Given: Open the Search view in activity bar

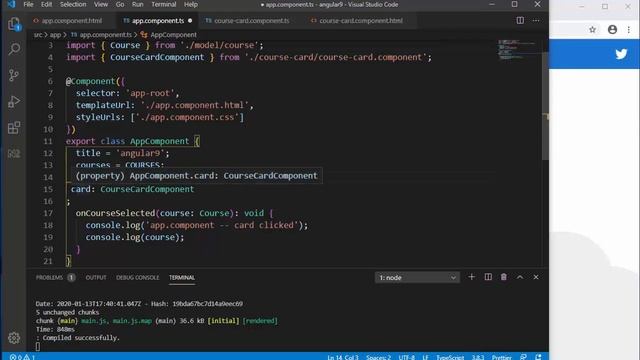Looking at the screenshot, I should 14,49.
